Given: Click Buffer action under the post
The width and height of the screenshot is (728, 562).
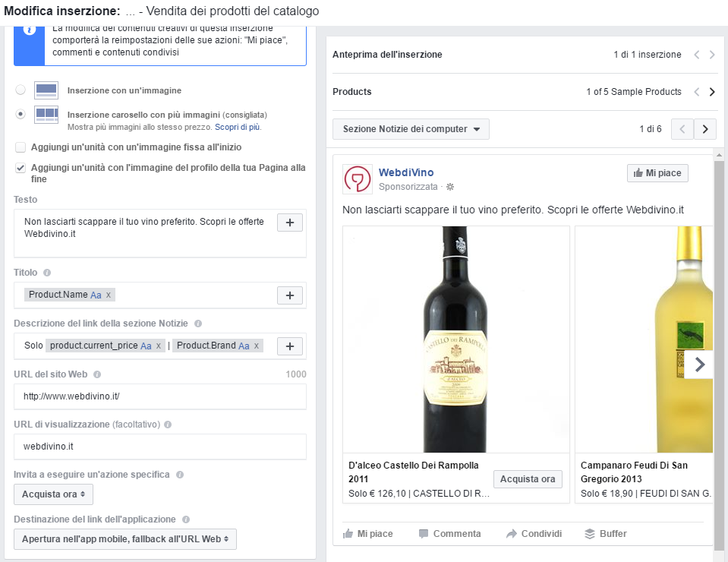Looking at the screenshot, I should click(x=606, y=534).
